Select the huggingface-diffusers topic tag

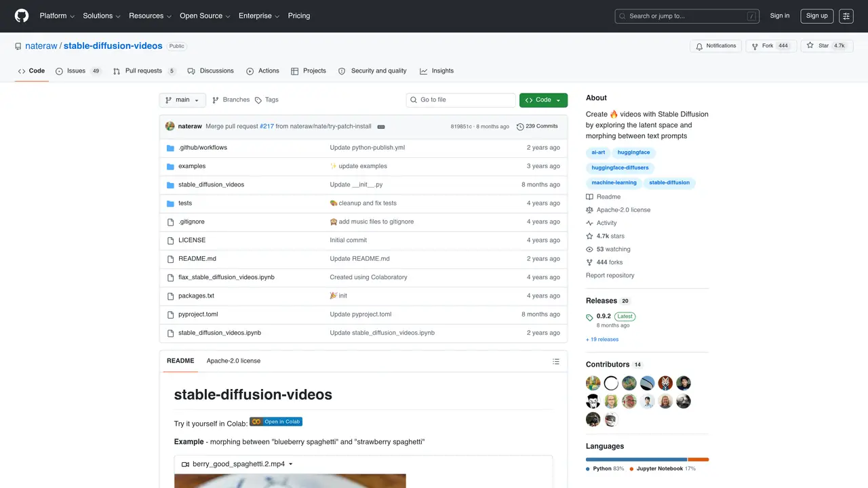pyautogui.click(x=620, y=167)
